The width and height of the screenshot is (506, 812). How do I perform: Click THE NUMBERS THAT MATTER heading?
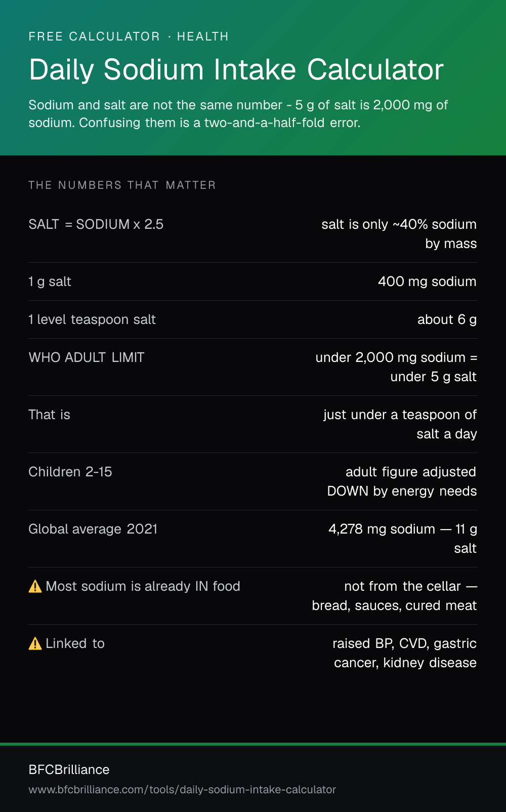[122, 185]
